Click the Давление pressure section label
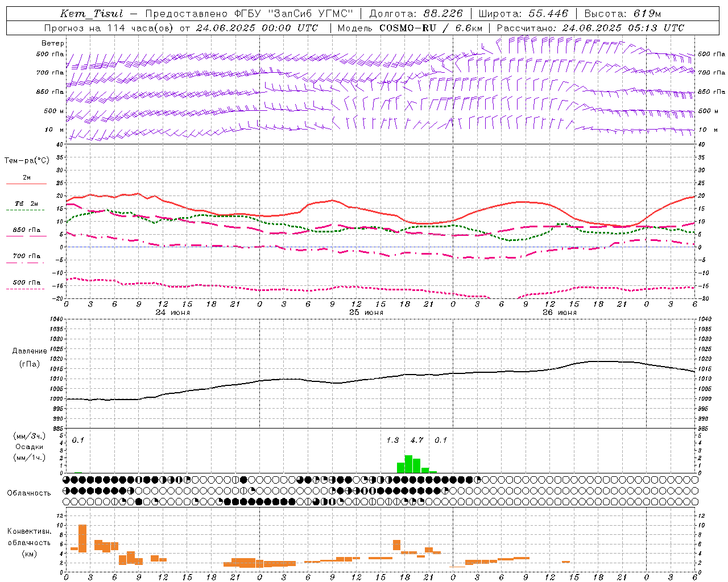The image size is (728, 582). pos(30,351)
